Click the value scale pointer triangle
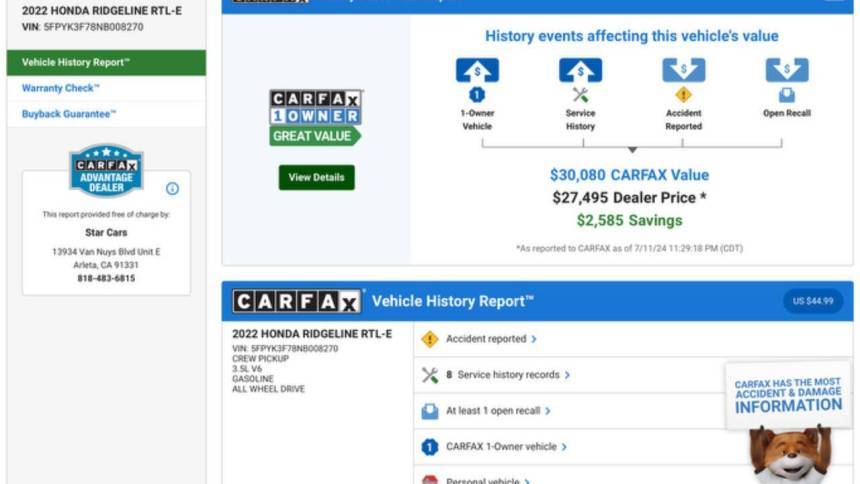The image size is (860, 484). point(632,150)
